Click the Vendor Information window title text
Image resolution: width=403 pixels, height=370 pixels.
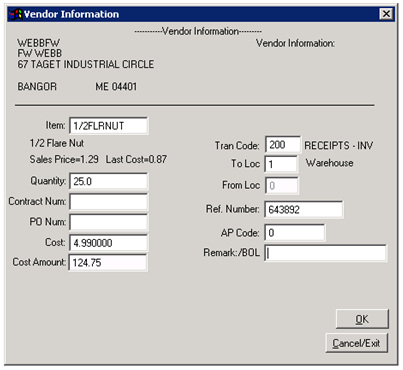click(71, 14)
